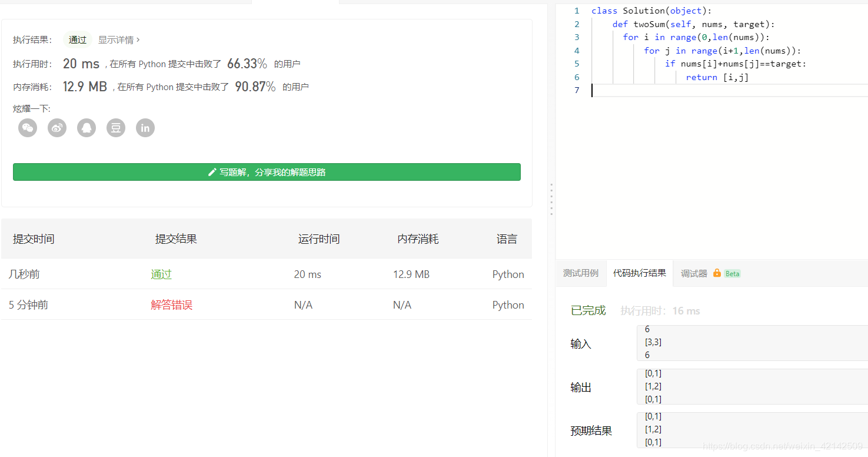Image resolution: width=868 pixels, height=457 pixels.
Task: Click 几秒前 submission time cell
Action: coord(24,274)
